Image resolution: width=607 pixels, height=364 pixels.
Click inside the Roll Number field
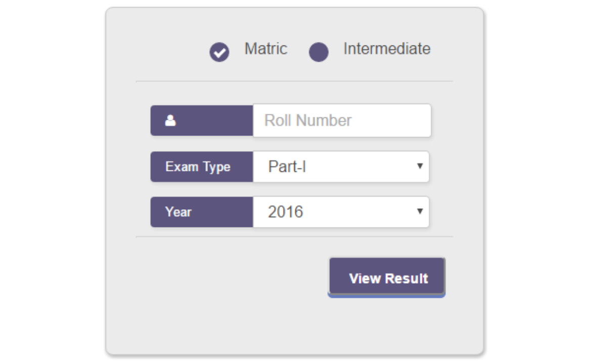(x=341, y=120)
